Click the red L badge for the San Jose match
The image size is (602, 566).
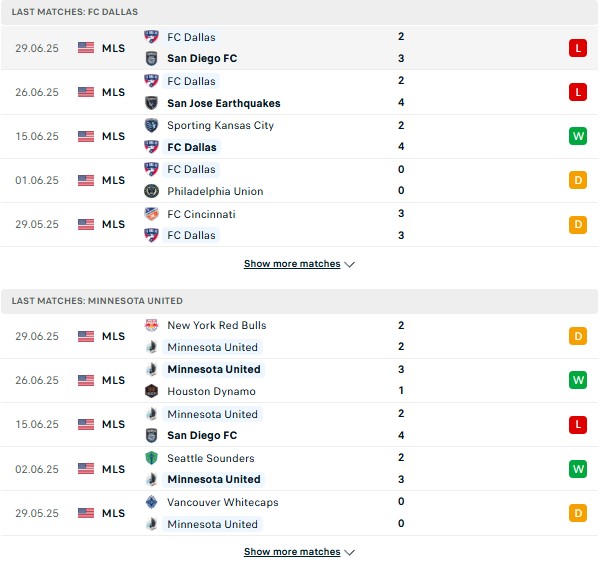578,92
